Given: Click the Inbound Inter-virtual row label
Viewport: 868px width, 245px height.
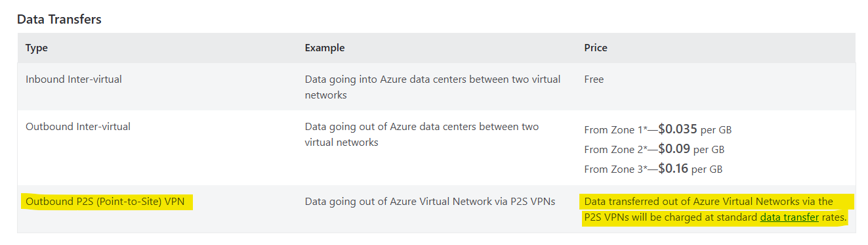Looking at the screenshot, I should [73, 79].
